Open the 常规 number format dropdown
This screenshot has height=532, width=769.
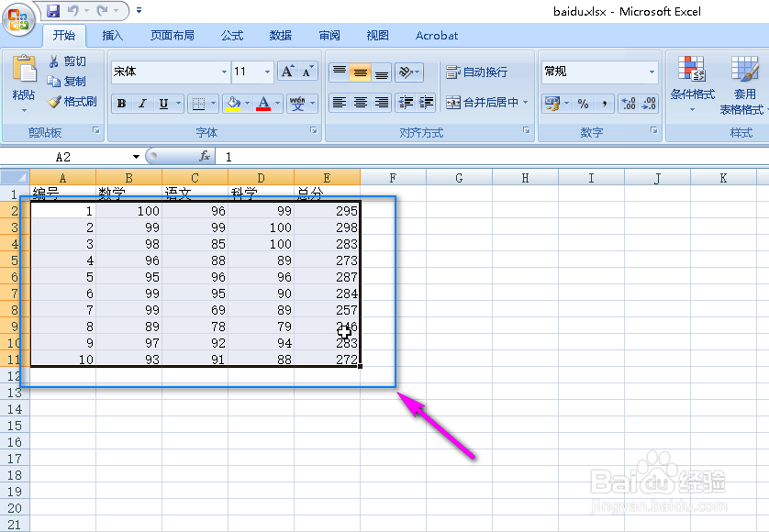click(652, 72)
